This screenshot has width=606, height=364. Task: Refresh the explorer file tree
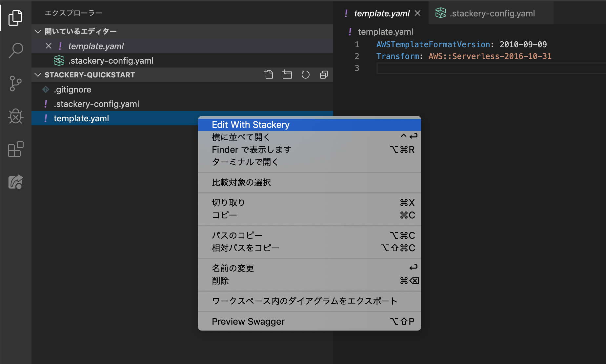click(x=305, y=75)
